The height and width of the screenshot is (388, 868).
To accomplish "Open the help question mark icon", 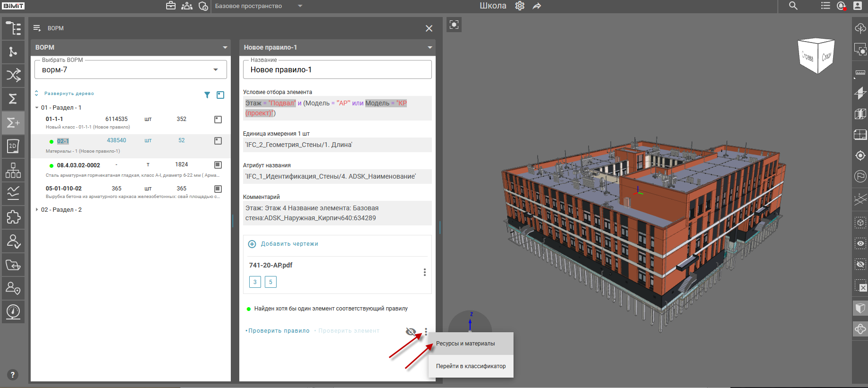I will pos(13,375).
